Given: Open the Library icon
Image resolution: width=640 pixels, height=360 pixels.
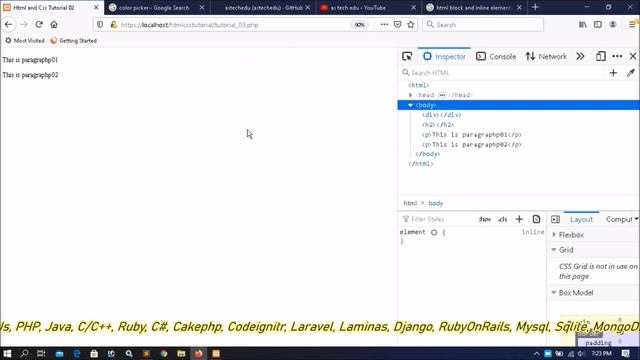Looking at the screenshot, I should pos(582,24).
